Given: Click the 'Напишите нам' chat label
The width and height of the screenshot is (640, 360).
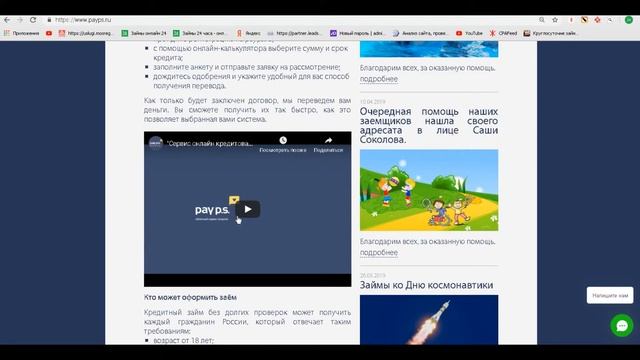Looking at the screenshot, I should pyautogui.click(x=610, y=295).
